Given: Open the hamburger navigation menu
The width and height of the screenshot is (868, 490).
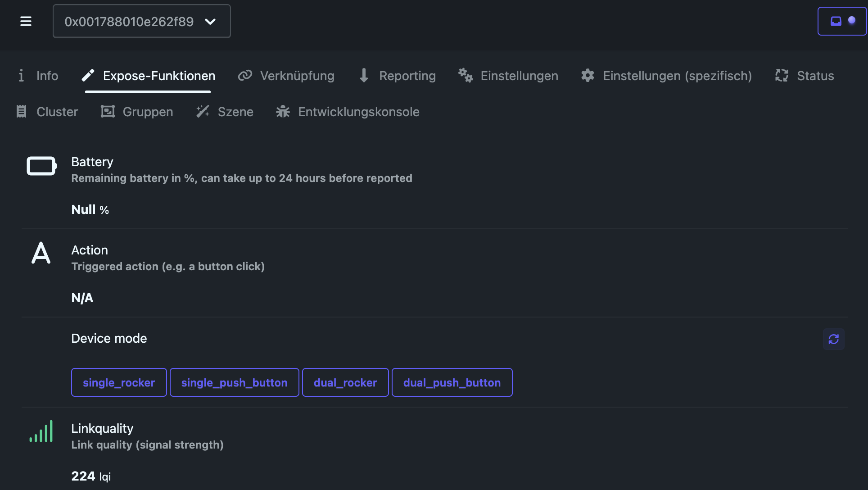Looking at the screenshot, I should point(26,21).
